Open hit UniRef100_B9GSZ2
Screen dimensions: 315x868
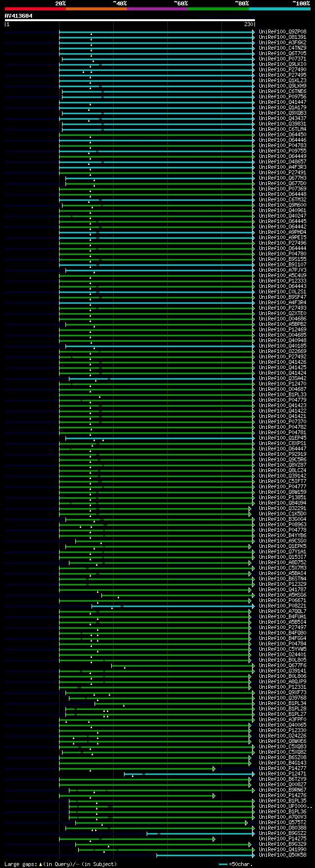click(283, 834)
